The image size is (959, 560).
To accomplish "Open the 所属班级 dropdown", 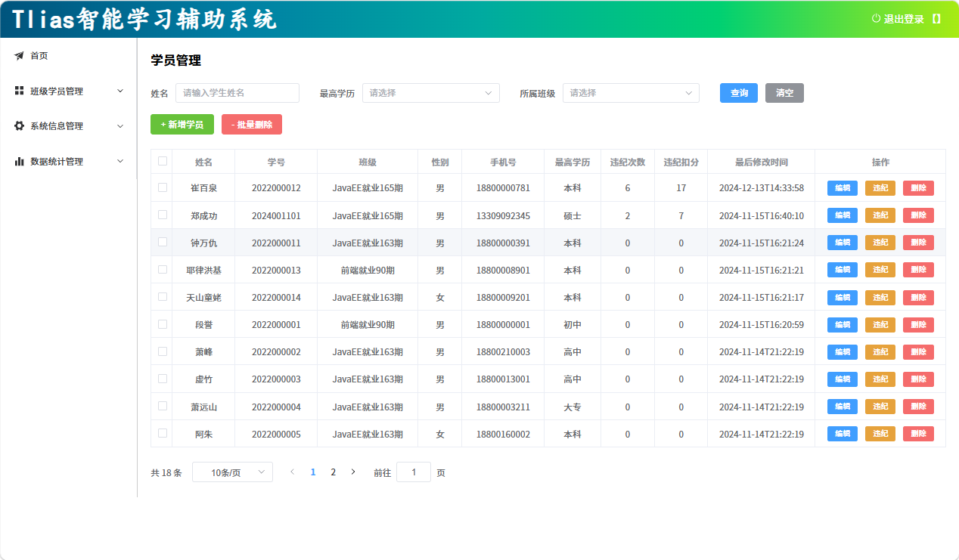I will tap(631, 93).
